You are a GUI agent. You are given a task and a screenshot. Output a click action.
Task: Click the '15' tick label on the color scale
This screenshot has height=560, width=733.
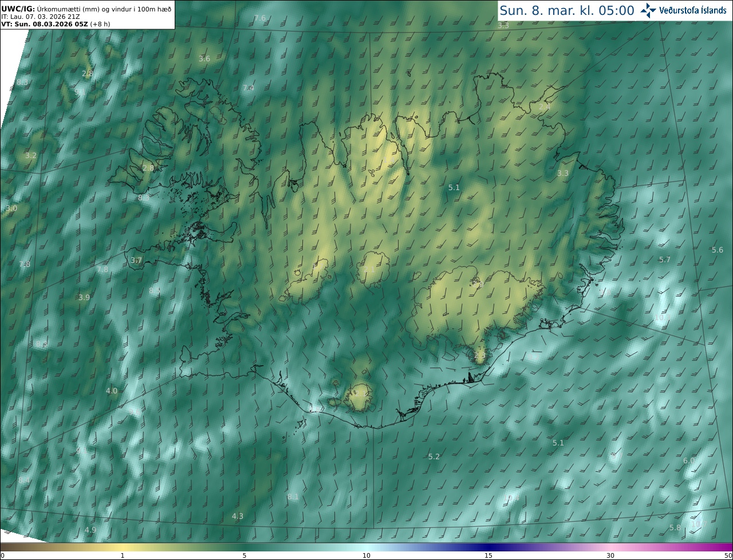(x=488, y=555)
